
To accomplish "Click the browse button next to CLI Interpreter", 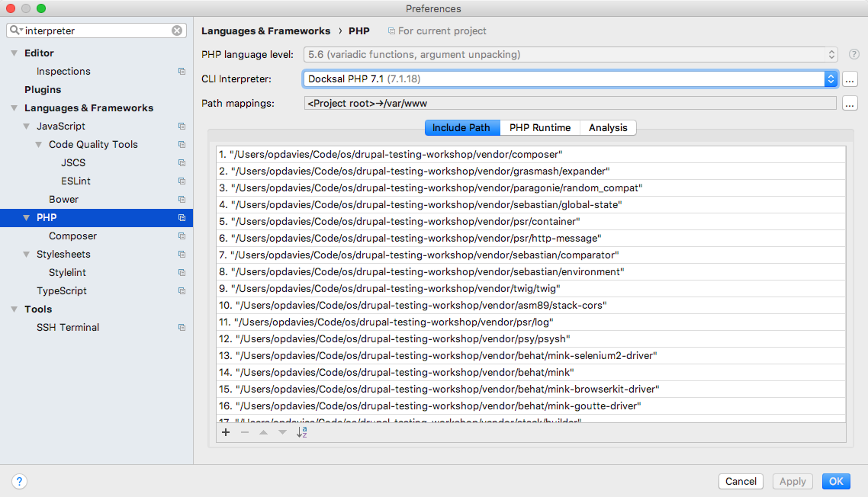I will click(850, 79).
